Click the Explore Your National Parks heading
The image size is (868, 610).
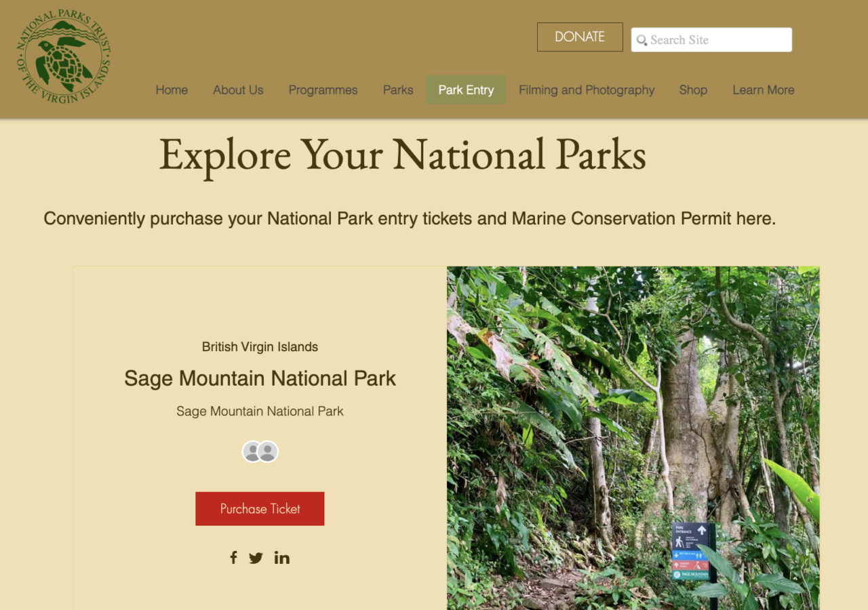click(402, 155)
